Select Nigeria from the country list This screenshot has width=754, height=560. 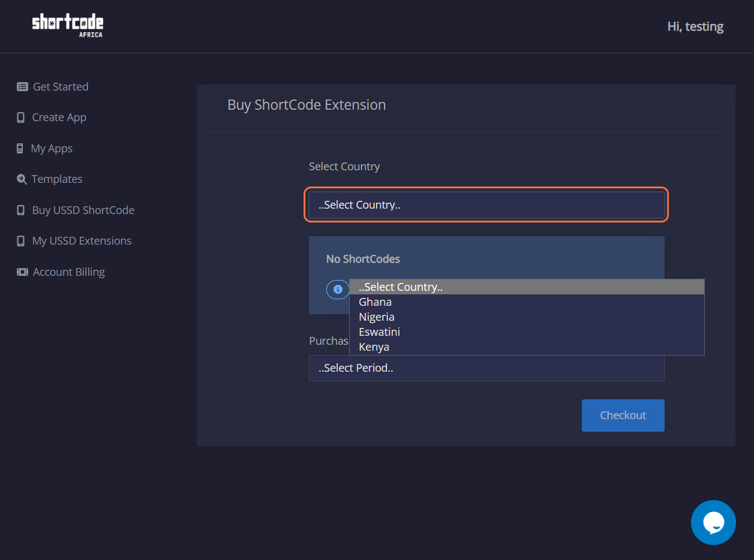[527, 317]
